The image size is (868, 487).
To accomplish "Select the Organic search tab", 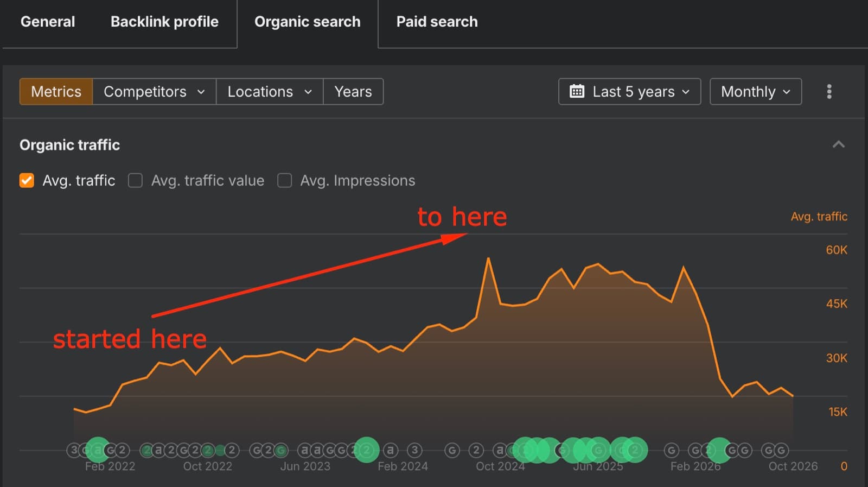I will 308,22.
